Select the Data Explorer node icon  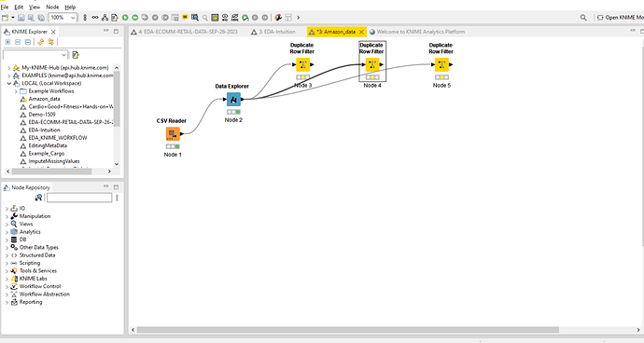click(233, 100)
